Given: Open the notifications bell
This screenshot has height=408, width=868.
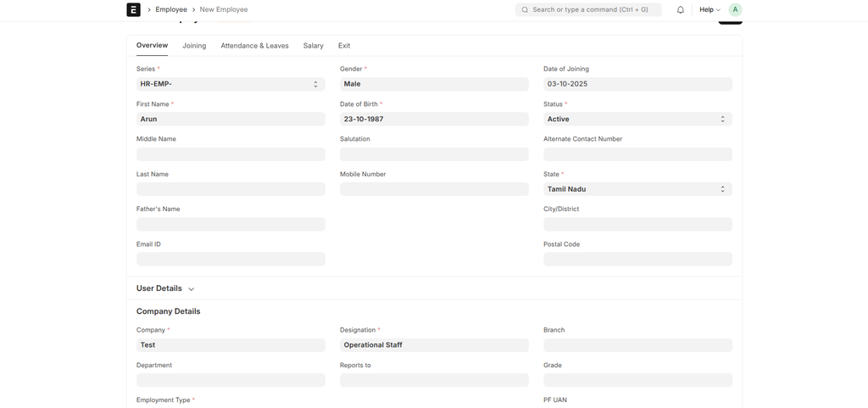Looking at the screenshot, I should point(680,10).
